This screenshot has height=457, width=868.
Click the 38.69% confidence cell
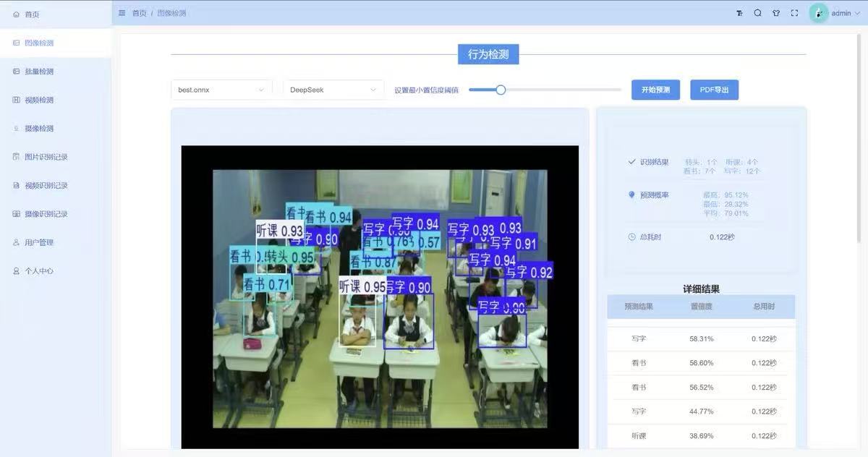pyautogui.click(x=702, y=436)
